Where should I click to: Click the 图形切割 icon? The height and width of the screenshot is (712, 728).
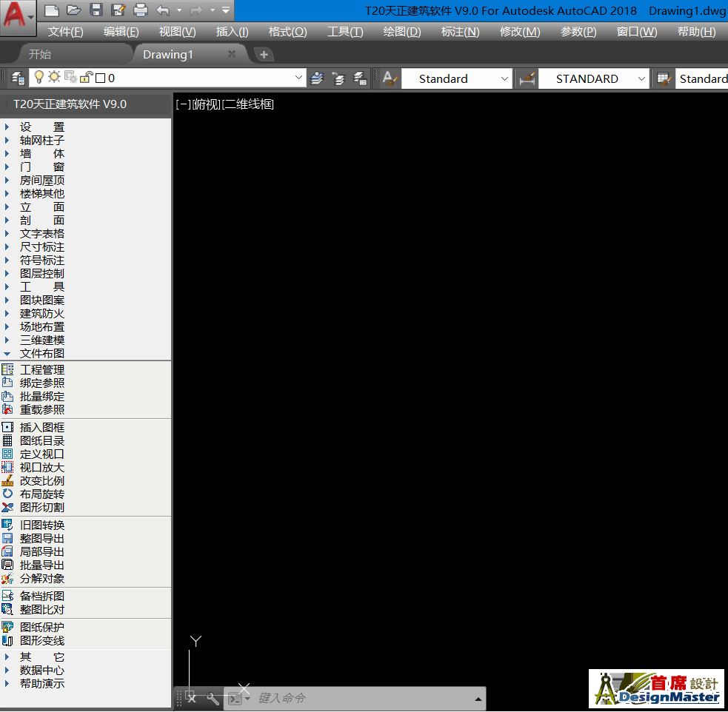tap(7, 507)
